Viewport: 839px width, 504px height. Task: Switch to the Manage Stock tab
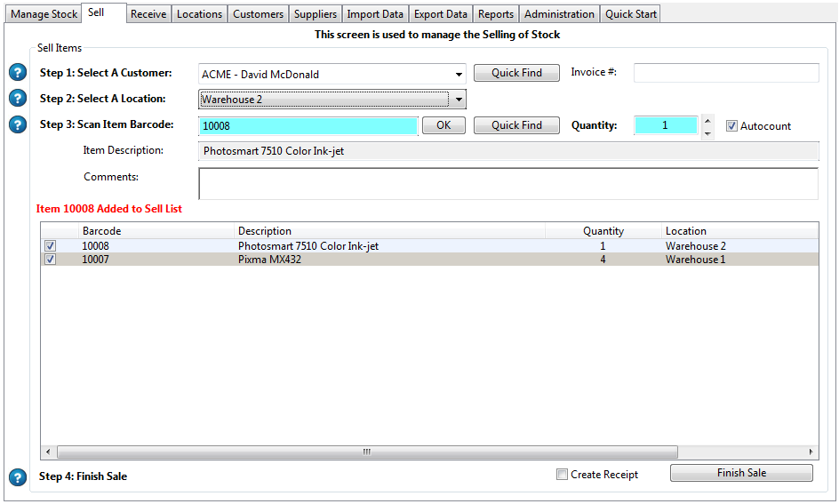44,14
